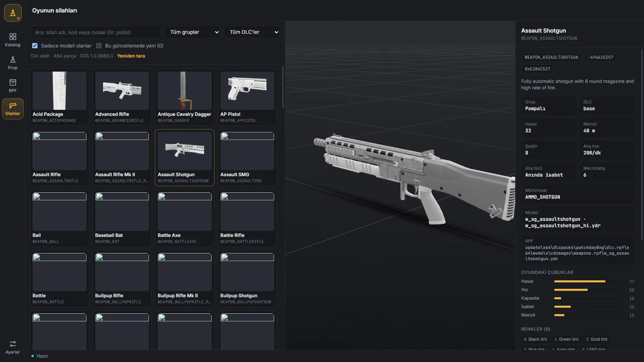Image resolution: width=644 pixels, height=362 pixels.
Task: Select the Ball weapon card
Action: 60,218
